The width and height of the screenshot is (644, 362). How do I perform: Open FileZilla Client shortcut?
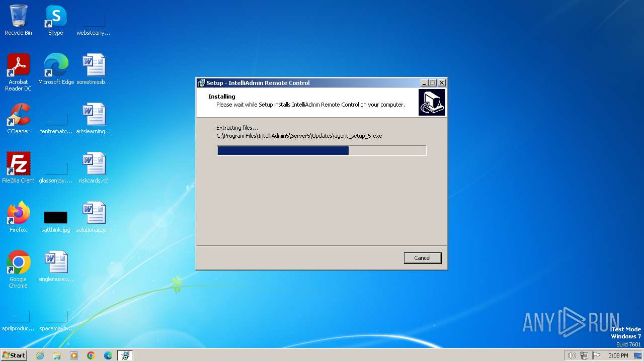[x=18, y=168]
